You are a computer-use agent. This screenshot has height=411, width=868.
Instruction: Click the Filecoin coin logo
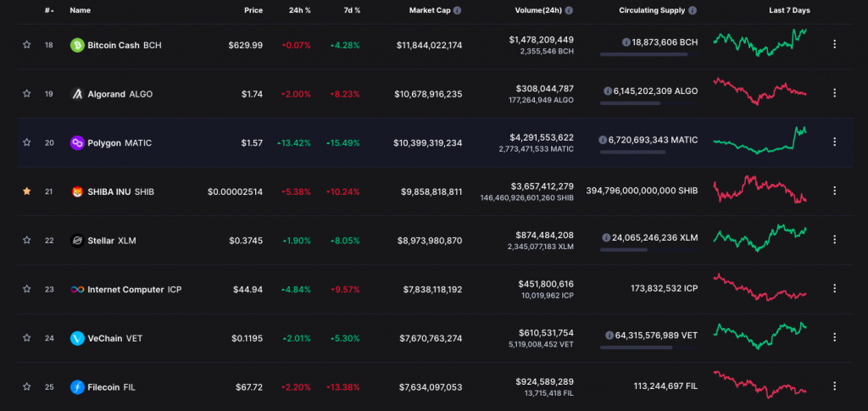77,387
